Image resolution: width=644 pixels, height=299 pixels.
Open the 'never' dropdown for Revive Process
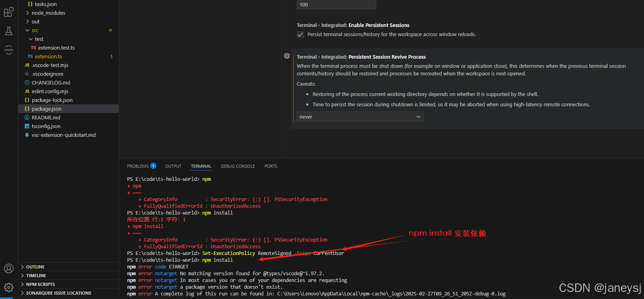360,117
